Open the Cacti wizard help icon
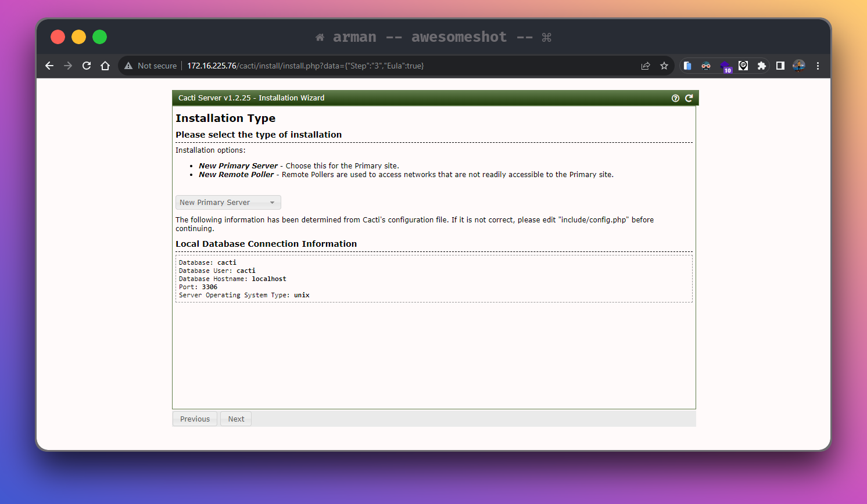 (675, 98)
